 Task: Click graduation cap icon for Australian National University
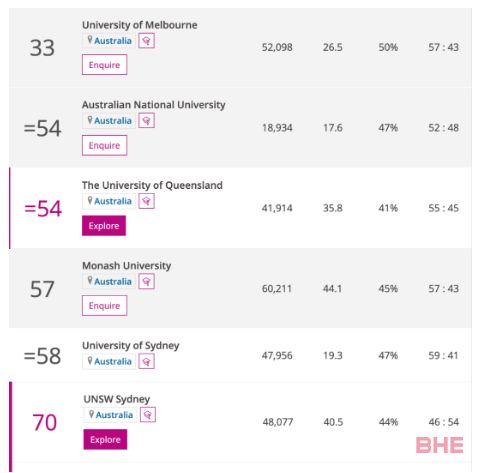tap(146, 121)
